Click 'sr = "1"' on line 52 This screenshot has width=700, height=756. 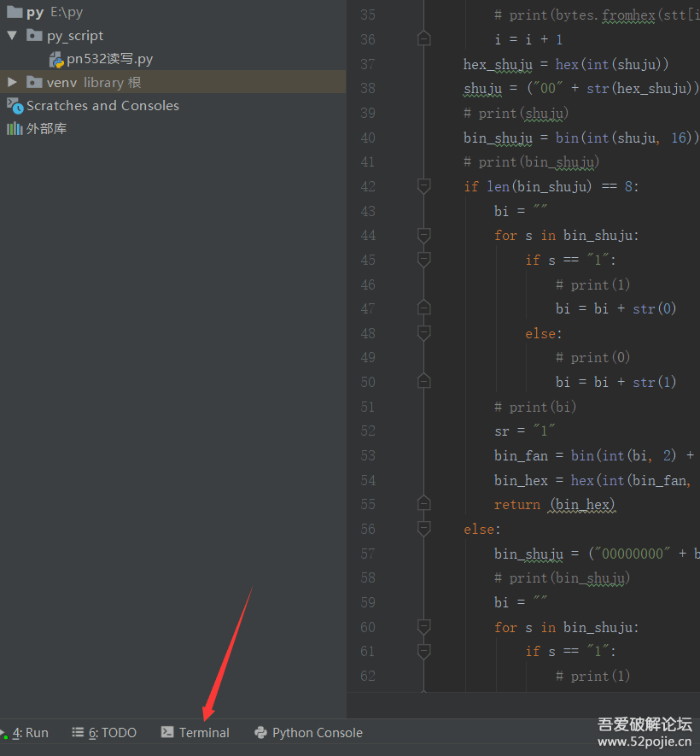(x=525, y=431)
